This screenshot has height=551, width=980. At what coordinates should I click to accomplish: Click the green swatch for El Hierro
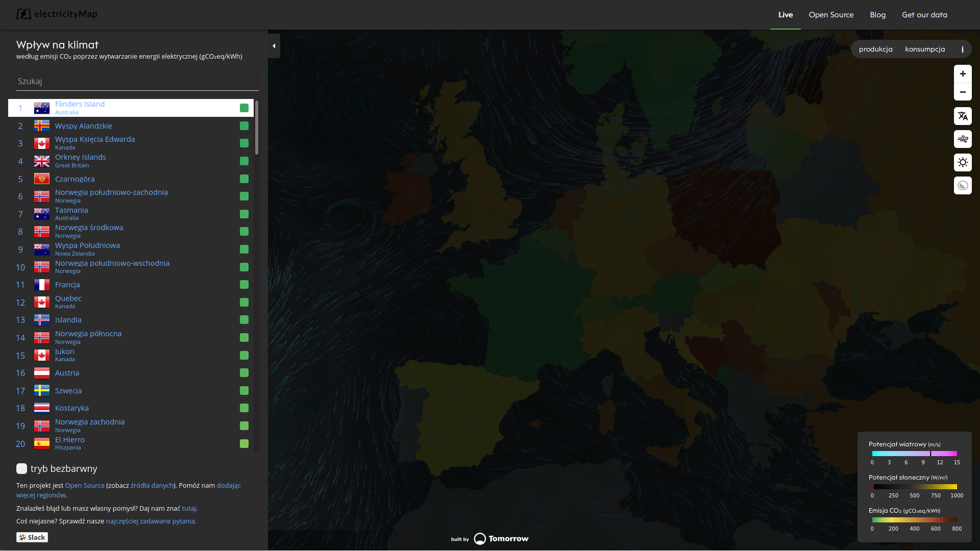point(244,444)
